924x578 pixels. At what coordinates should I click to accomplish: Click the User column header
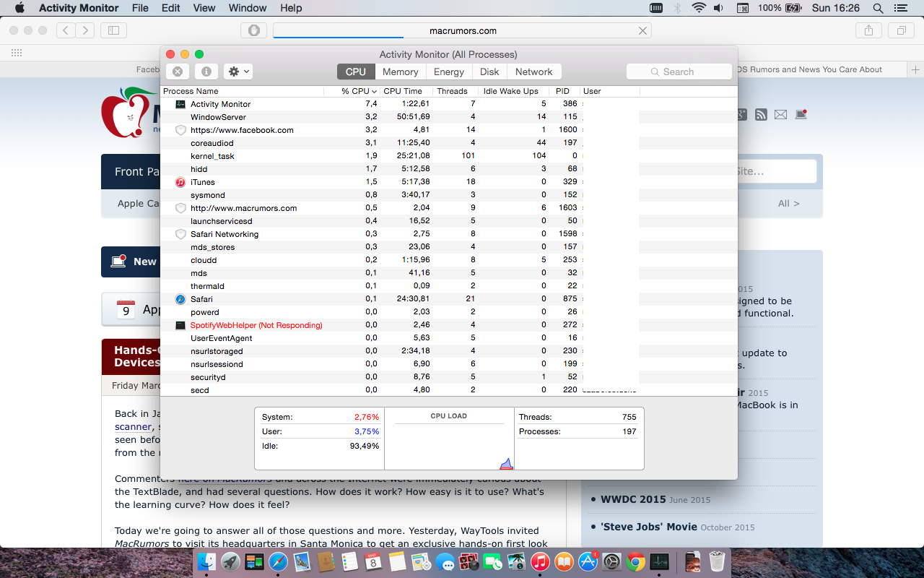[610, 91]
